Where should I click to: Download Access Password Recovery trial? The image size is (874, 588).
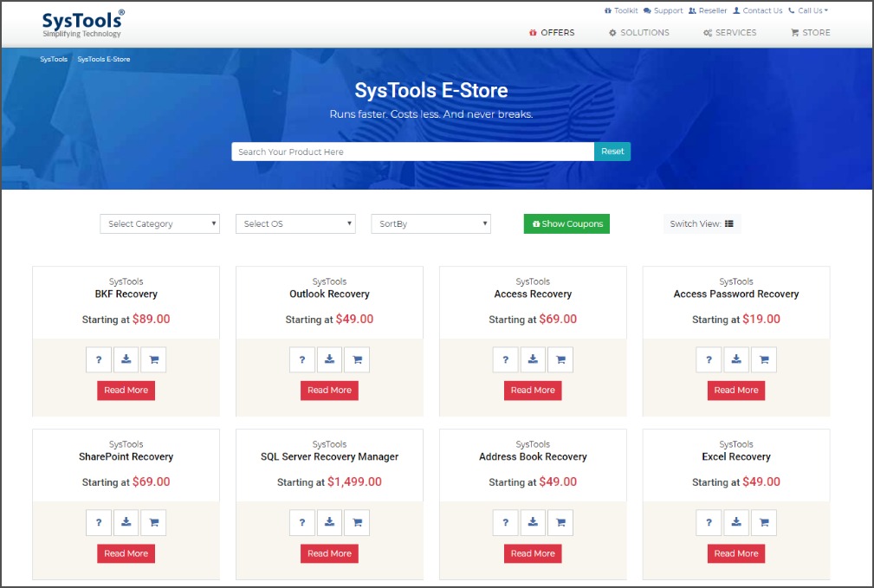point(736,359)
